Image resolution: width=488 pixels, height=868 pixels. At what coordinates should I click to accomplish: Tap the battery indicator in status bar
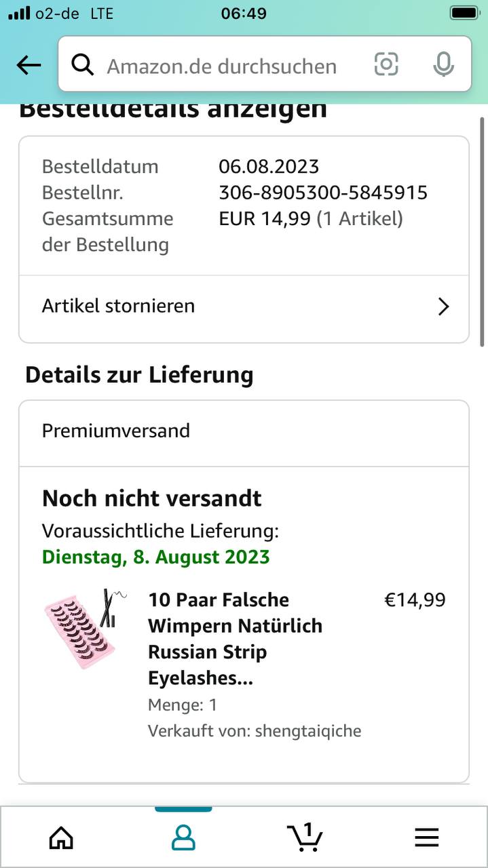465,13
